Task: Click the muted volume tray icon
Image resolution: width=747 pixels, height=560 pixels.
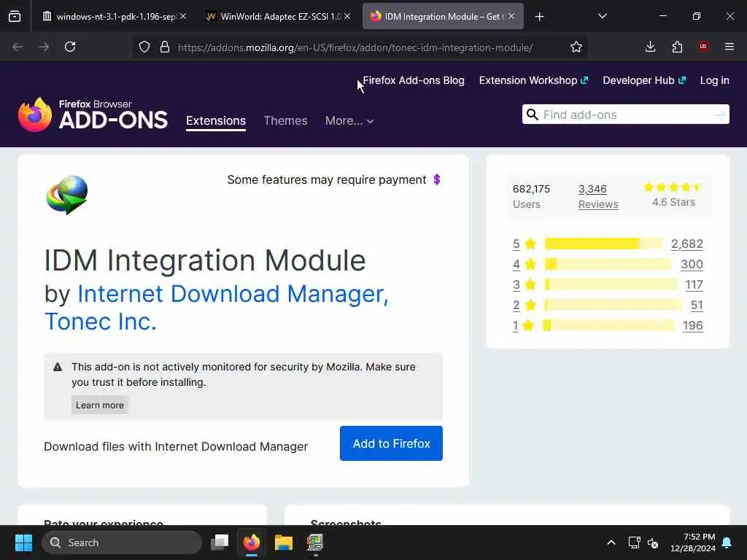Action: (653, 542)
